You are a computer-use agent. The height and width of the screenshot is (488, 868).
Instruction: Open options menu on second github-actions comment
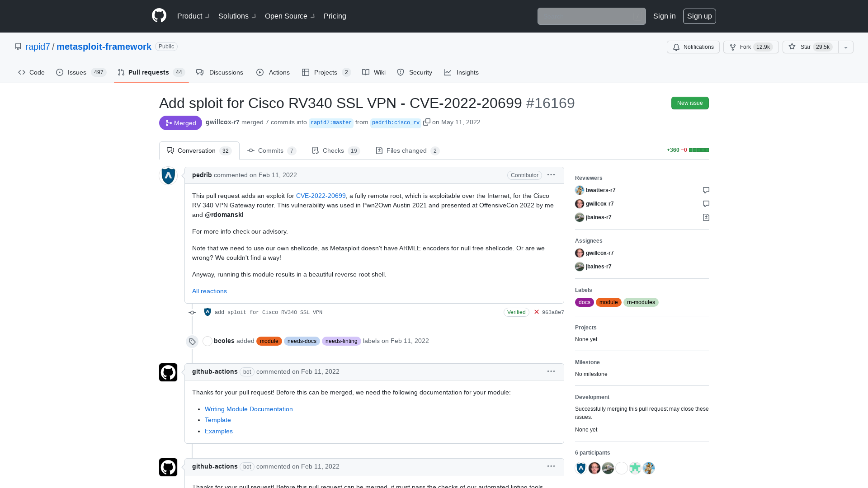tap(551, 466)
